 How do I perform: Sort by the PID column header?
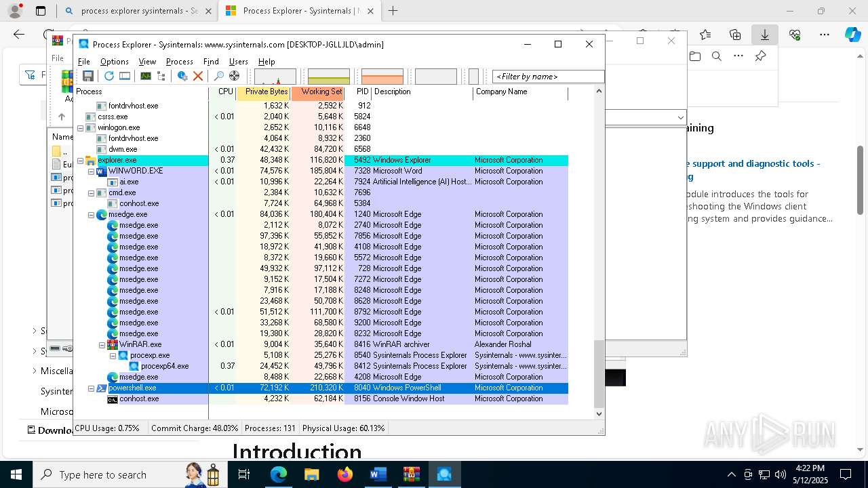tap(358, 92)
